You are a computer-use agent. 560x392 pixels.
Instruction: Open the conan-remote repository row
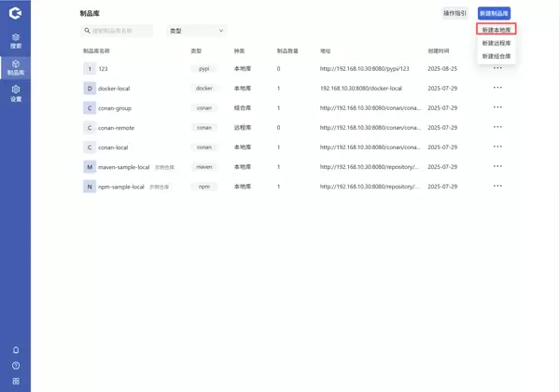pyautogui.click(x=116, y=128)
